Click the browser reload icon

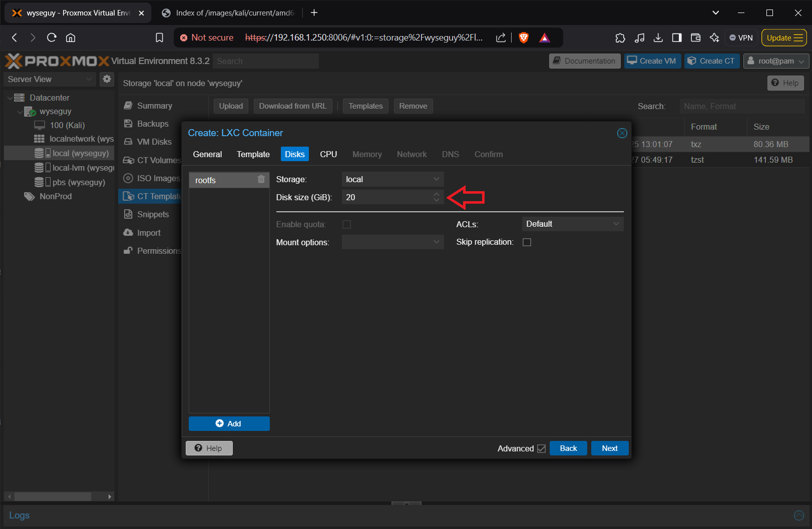pyautogui.click(x=52, y=38)
